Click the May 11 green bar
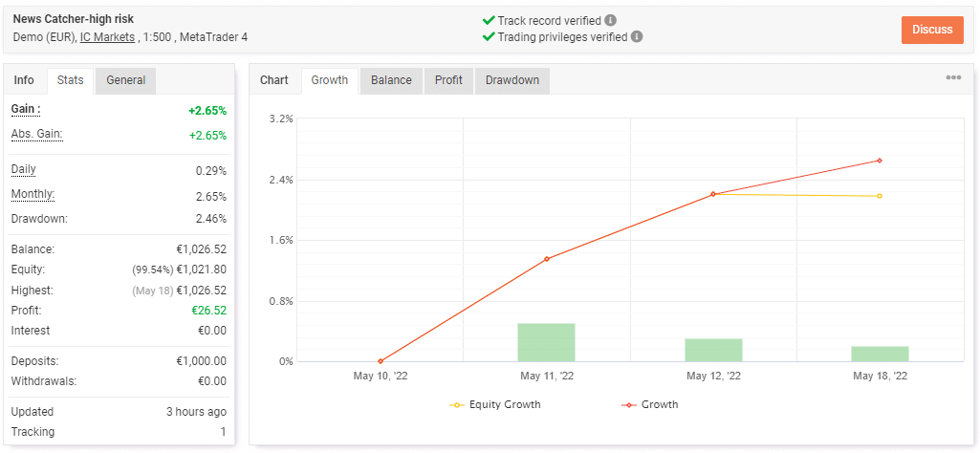 pyautogui.click(x=547, y=342)
